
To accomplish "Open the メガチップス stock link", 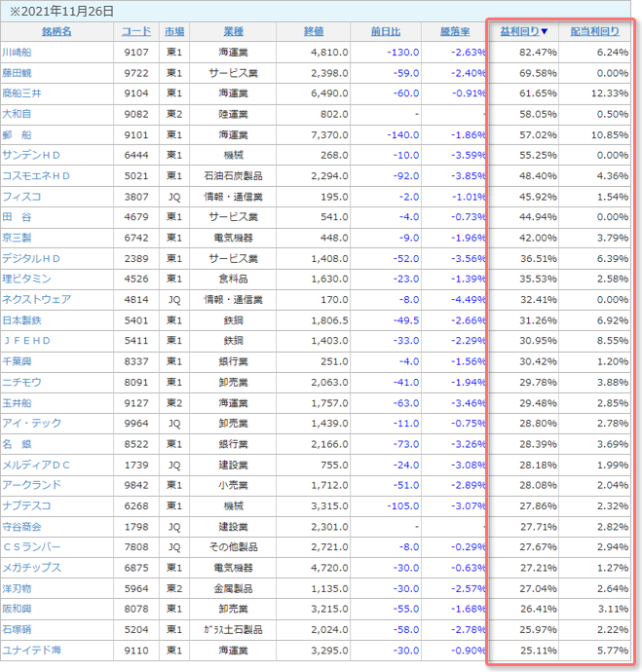I will pos(32,568).
